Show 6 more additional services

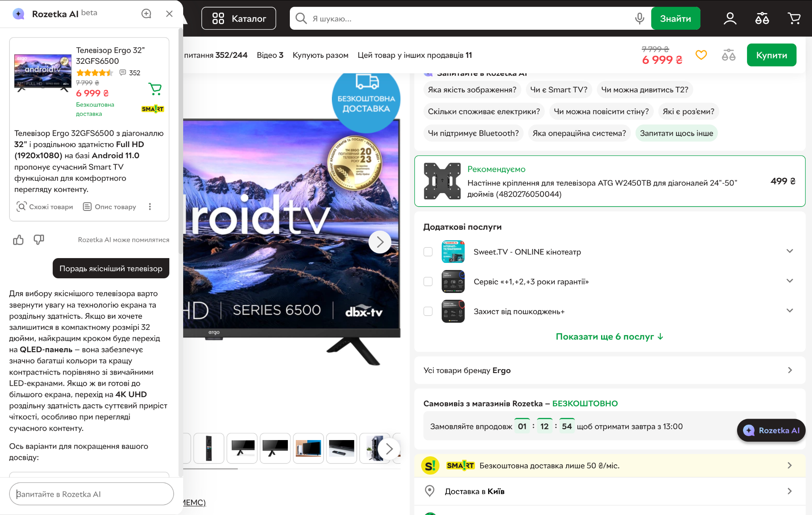pyautogui.click(x=610, y=337)
